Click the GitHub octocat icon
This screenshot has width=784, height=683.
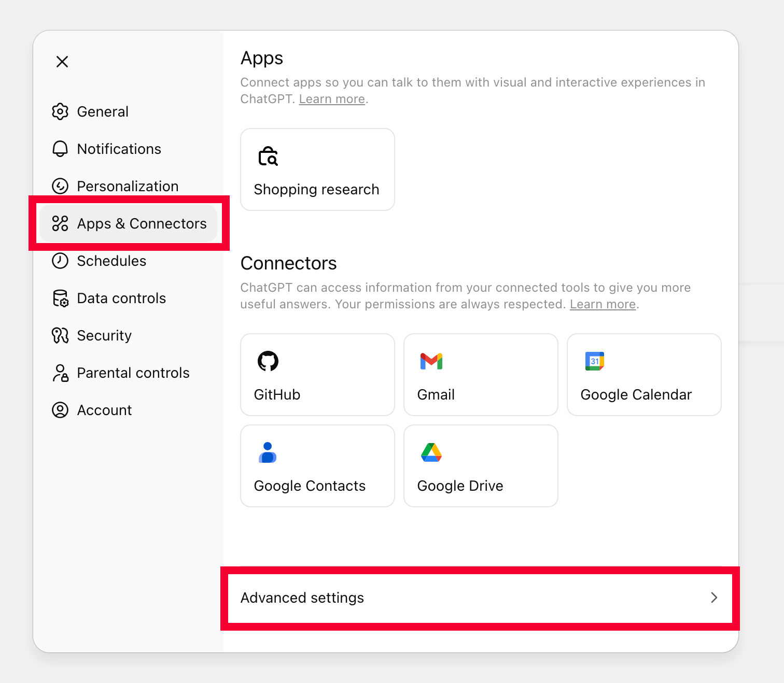(x=268, y=361)
